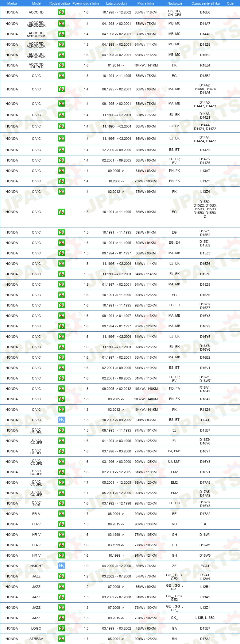
Task: Click production date 10.2008 ->
Action: [x=116, y=181]
